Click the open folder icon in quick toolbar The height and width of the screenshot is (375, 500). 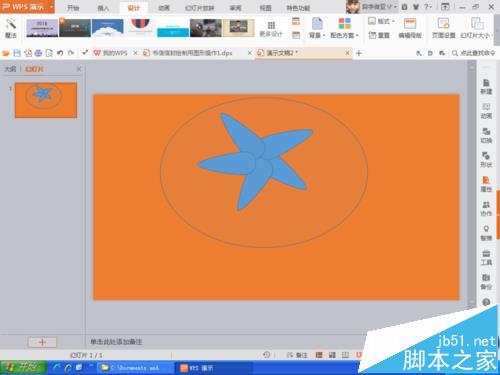(x=6, y=53)
